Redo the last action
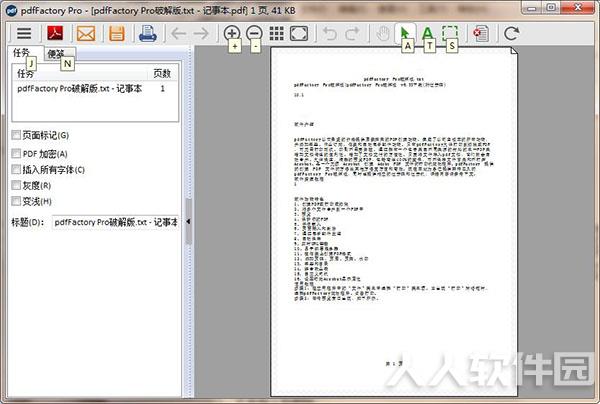Screen dimensions: 600x404 [x=352, y=34]
